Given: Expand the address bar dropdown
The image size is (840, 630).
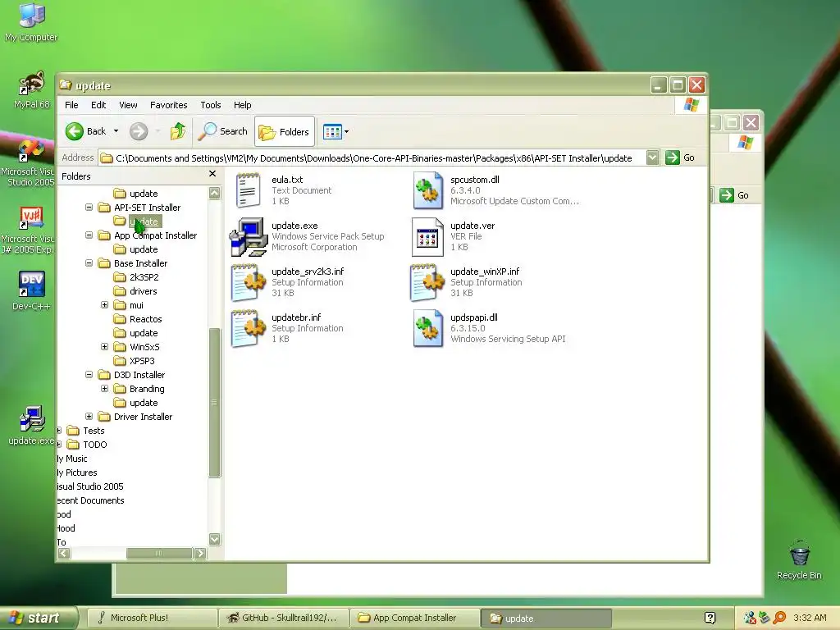Looking at the screenshot, I should tap(652, 157).
